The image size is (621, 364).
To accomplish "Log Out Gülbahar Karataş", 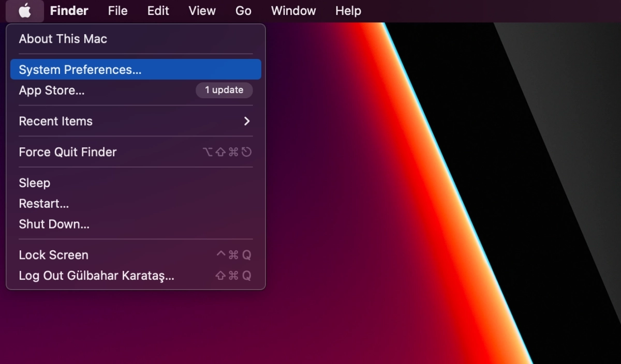I will point(96,276).
